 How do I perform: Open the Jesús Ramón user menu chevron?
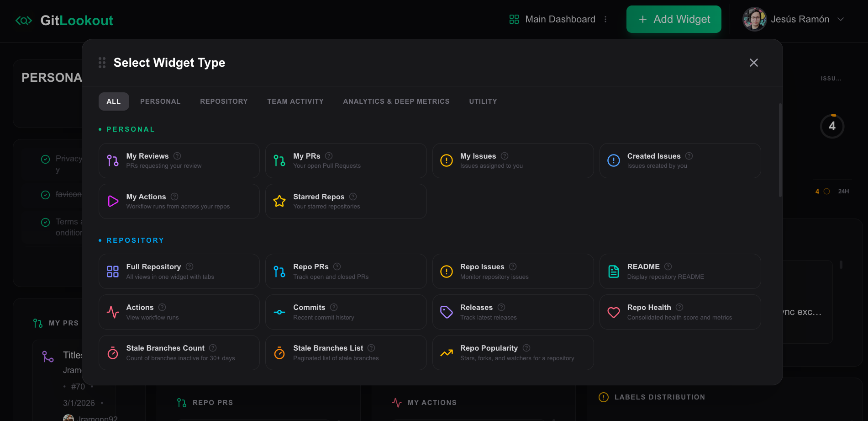click(x=841, y=19)
